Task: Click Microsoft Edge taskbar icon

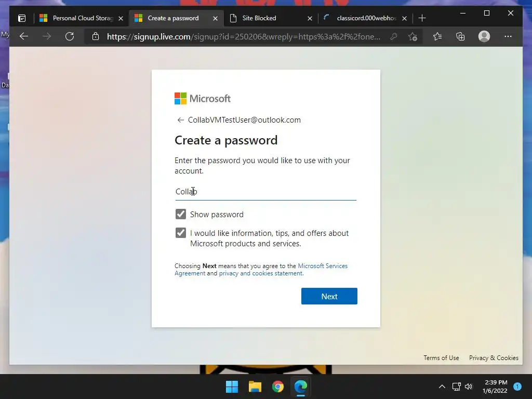Action: click(301, 387)
